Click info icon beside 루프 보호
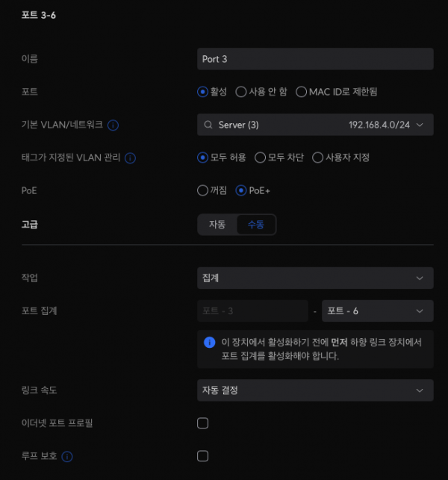Viewport: 448px width, 480px height. (x=67, y=456)
